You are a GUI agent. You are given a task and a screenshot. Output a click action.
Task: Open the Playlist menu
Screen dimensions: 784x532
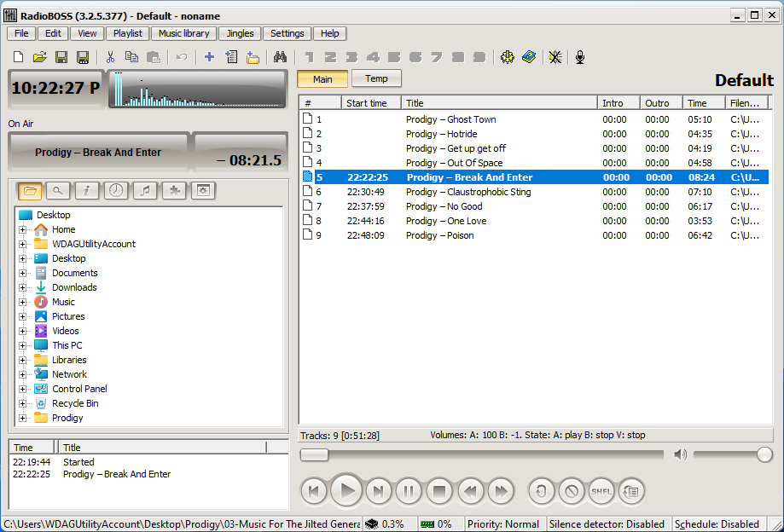point(127,33)
